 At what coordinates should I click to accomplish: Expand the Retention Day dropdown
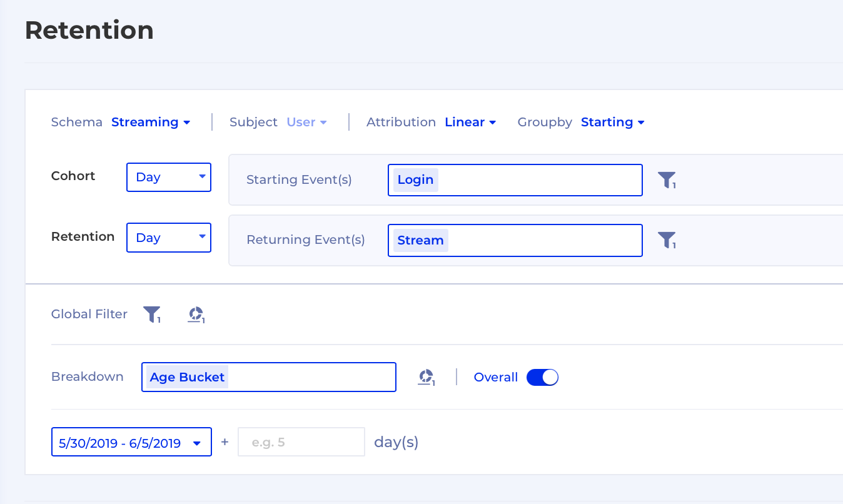(169, 238)
